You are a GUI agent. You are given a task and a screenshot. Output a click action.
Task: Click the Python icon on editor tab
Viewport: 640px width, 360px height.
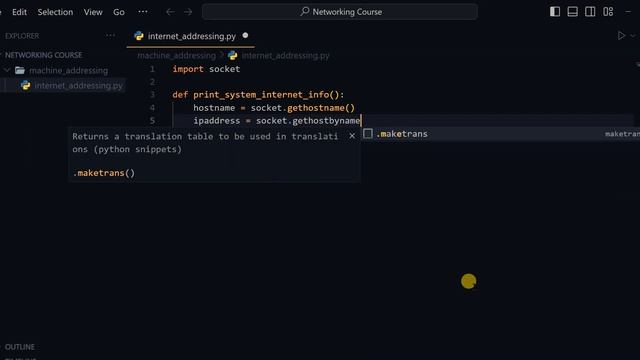[139, 36]
